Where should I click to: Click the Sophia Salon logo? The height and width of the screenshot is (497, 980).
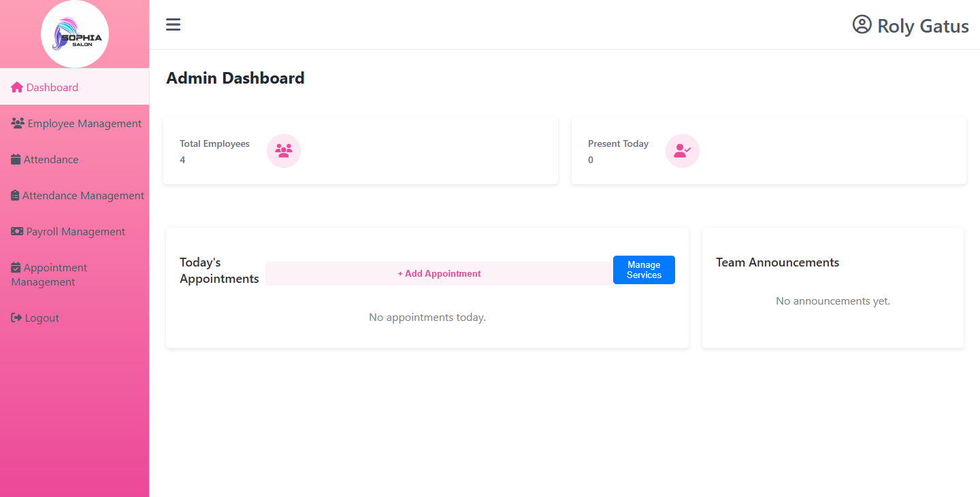tap(75, 34)
